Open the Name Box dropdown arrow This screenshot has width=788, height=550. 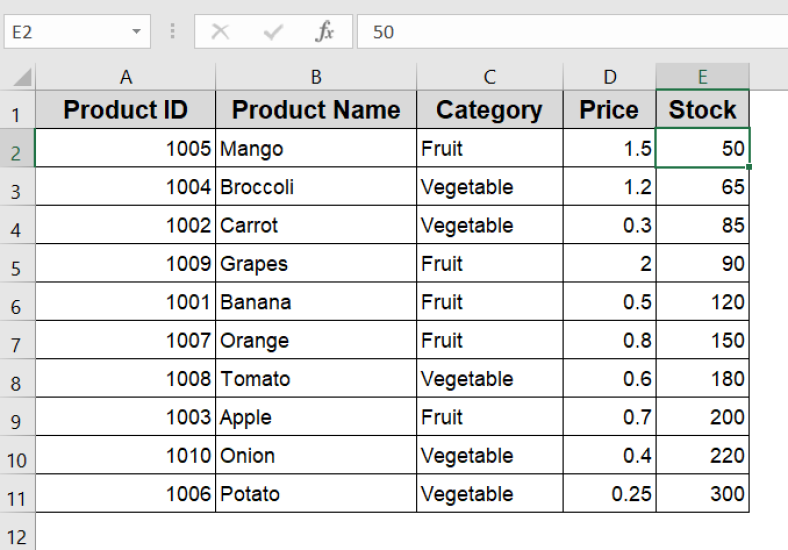click(x=136, y=32)
